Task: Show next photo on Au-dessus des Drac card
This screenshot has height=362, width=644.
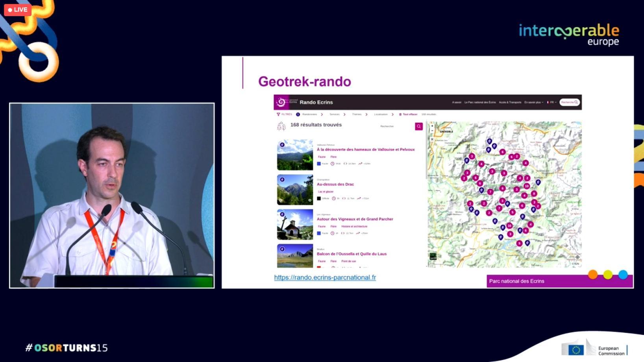Action: [x=310, y=200]
